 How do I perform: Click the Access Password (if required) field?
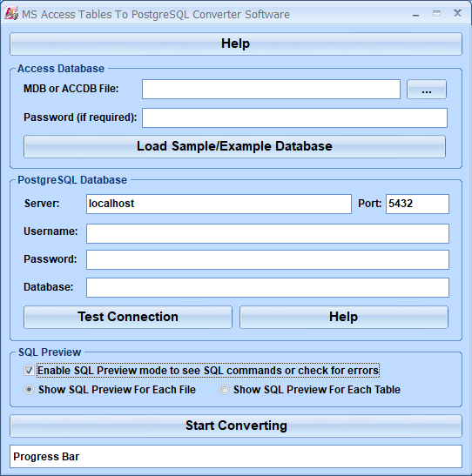(x=294, y=117)
